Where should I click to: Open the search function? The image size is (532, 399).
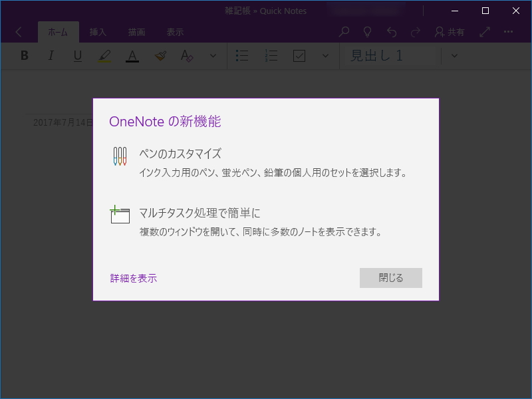coord(344,31)
